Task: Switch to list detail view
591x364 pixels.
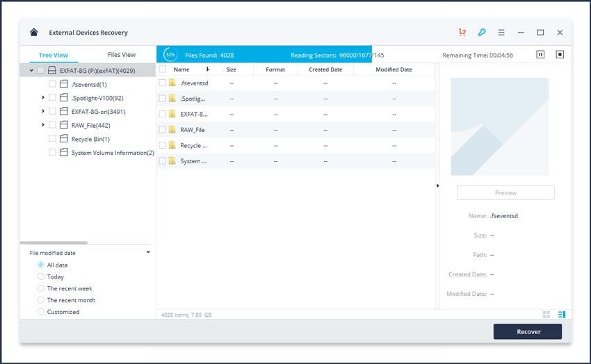Action: 562,314
